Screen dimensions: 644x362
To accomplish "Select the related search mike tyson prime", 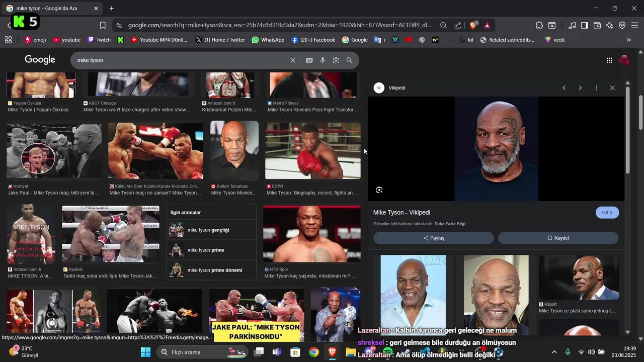I will tap(211, 250).
